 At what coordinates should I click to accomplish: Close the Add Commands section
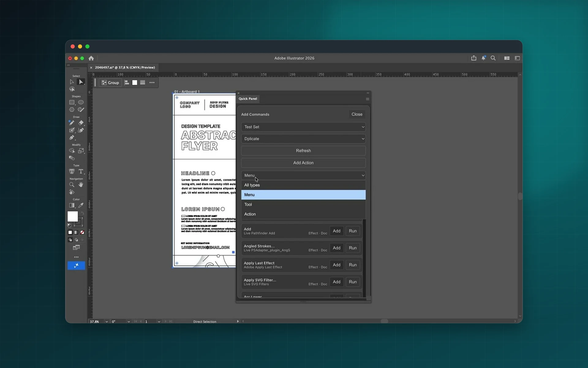pyautogui.click(x=357, y=114)
